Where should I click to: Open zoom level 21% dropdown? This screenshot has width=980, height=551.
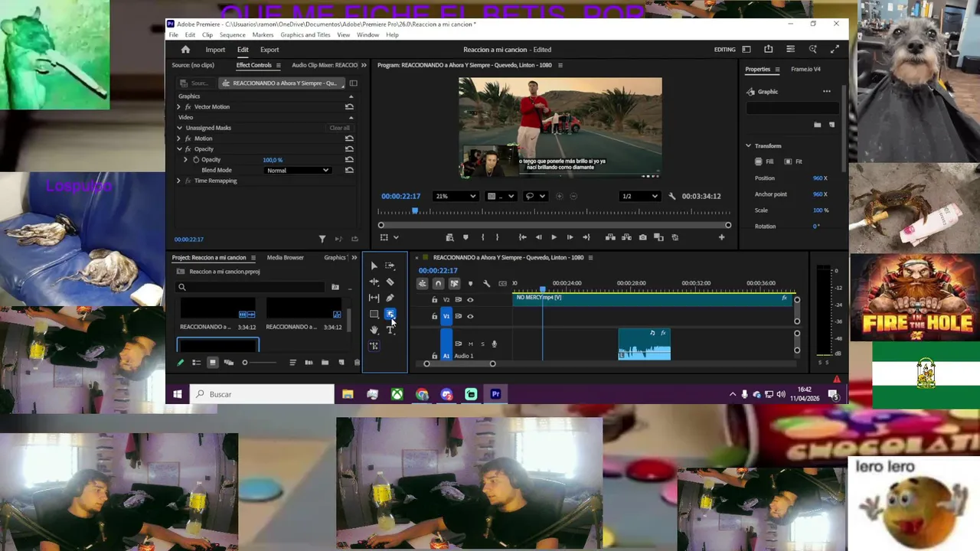456,196
